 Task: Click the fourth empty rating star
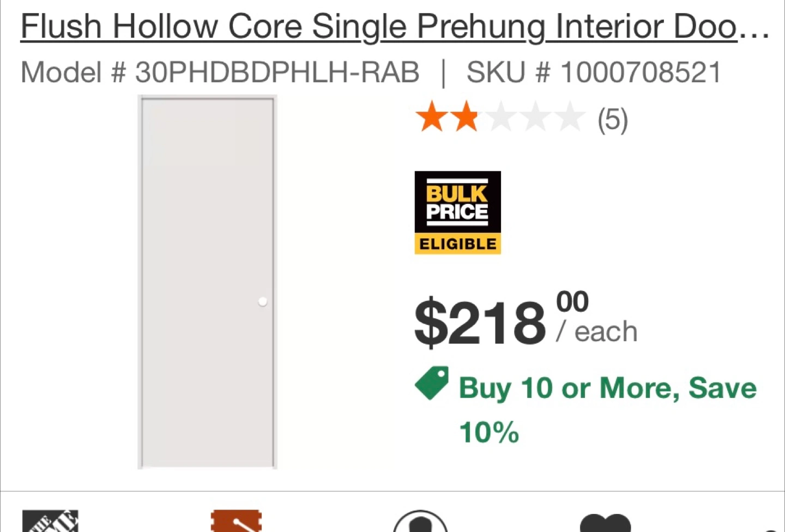[535, 117]
